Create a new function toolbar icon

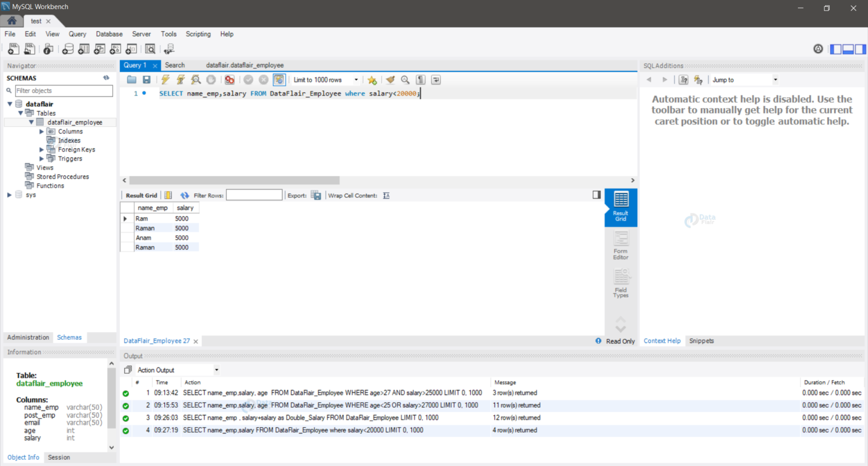click(x=131, y=49)
